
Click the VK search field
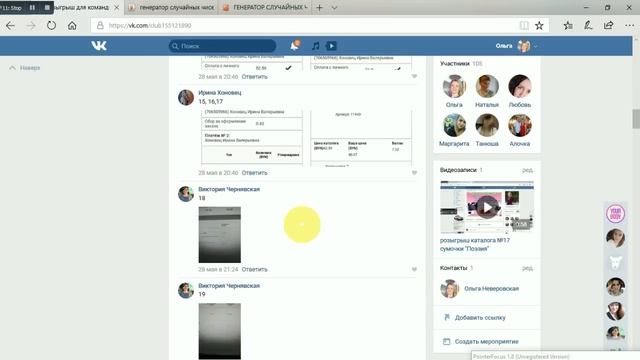222,46
